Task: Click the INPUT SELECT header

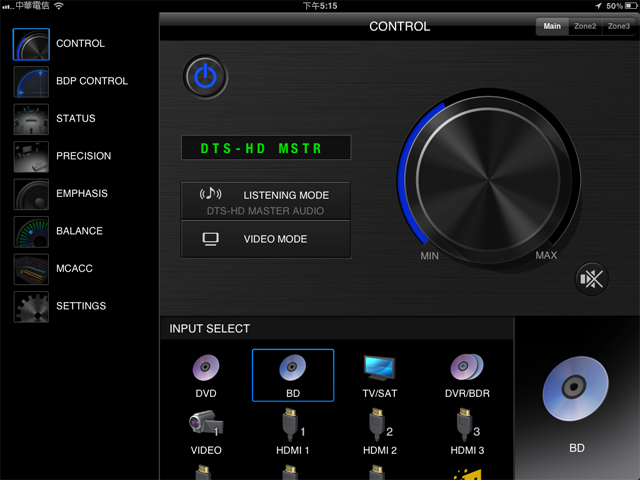Action: tap(209, 329)
